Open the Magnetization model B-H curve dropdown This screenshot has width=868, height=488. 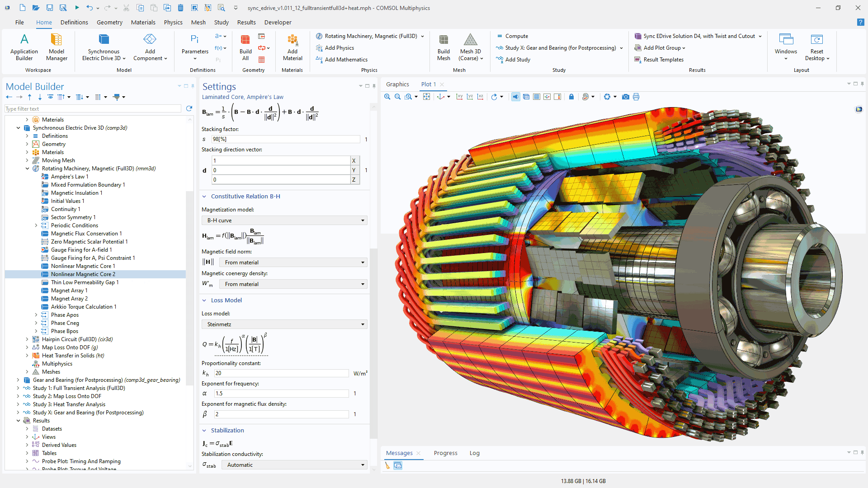pyautogui.click(x=284, y=221)
